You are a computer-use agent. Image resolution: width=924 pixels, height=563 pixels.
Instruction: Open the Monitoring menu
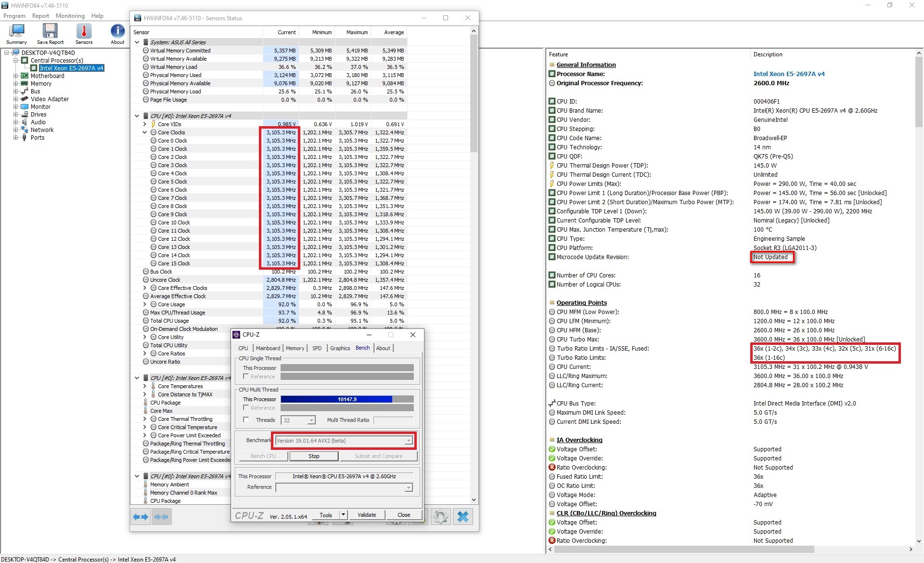(x=70, y=16)
